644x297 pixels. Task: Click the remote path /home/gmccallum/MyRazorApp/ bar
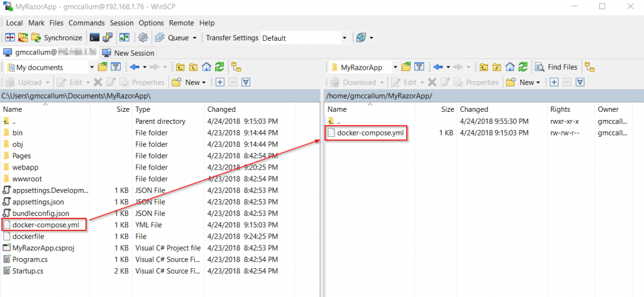click(484, 95)
